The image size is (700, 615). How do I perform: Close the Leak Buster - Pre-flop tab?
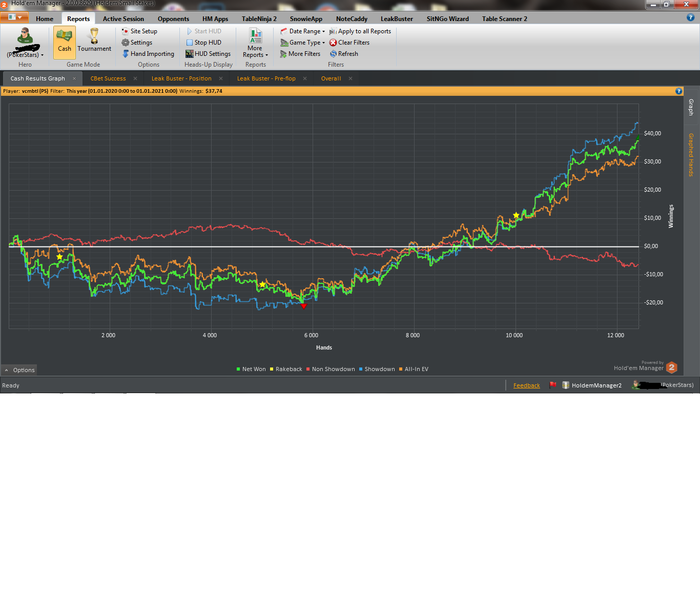click(x=305, y=79)
